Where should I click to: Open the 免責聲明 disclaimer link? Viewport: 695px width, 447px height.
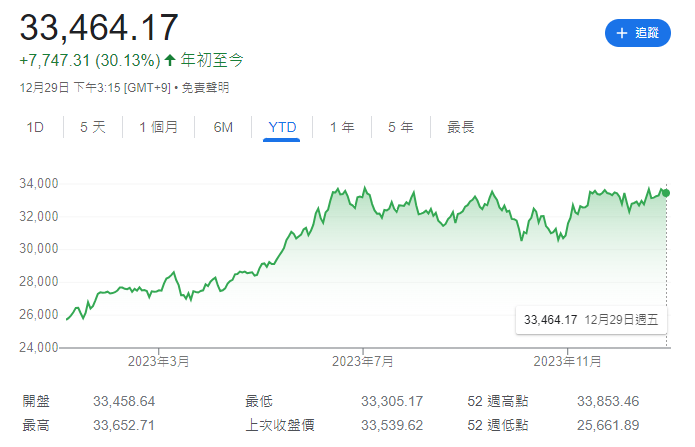pos(206,88)
